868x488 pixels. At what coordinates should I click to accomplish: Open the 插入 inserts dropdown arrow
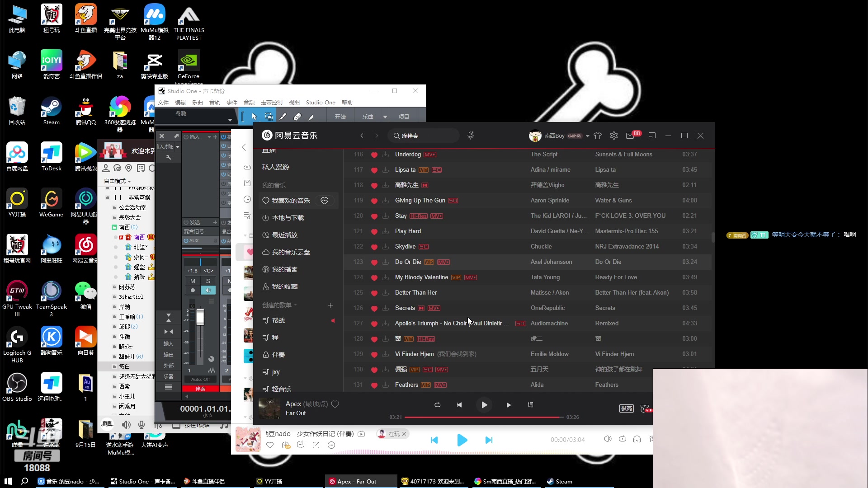(x=209, y=137)
